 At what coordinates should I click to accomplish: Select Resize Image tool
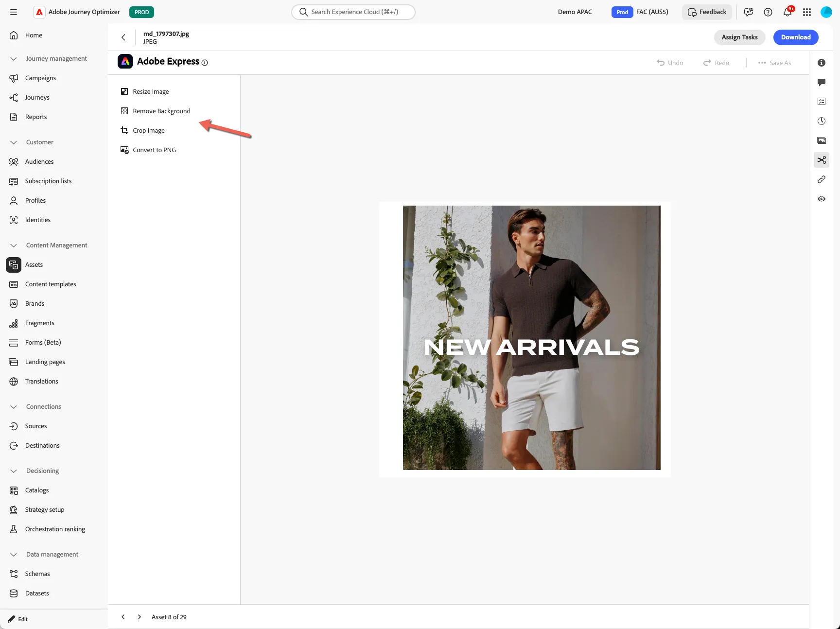point(145,91)
